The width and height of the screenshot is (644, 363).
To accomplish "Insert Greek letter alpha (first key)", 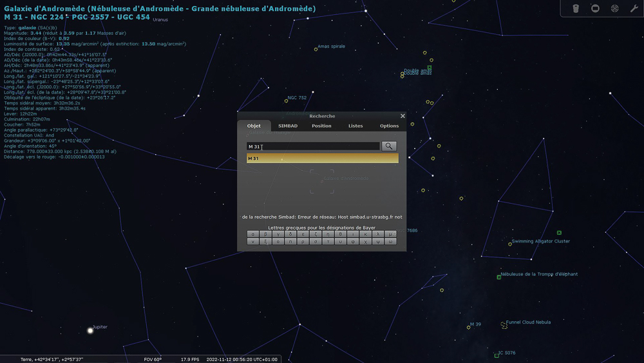I will tap(253, 234).
